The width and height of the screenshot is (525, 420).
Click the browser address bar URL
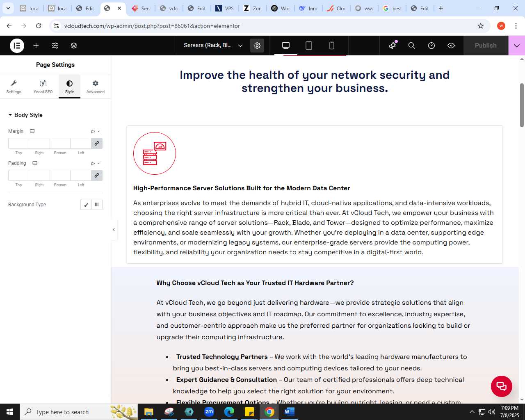tap(152, 26)
